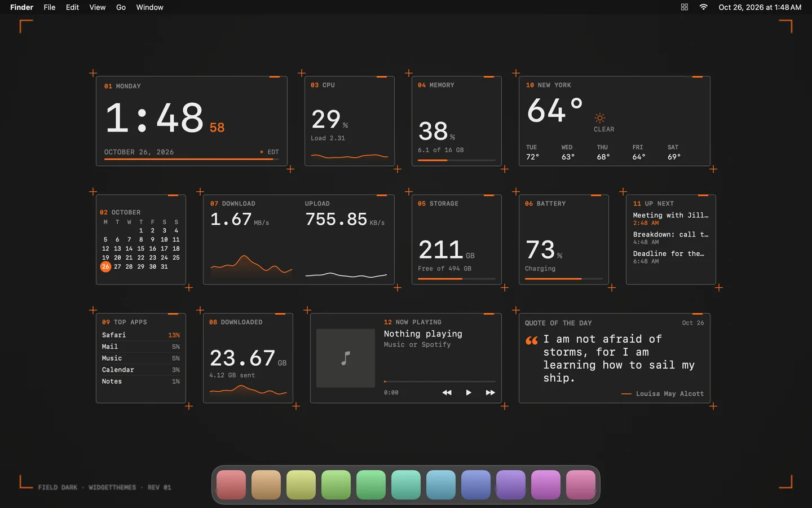The image size is (812, 508).
Task: Open the pink dock icon at far right
Action: pyautogui.click(x=581, y=485)
